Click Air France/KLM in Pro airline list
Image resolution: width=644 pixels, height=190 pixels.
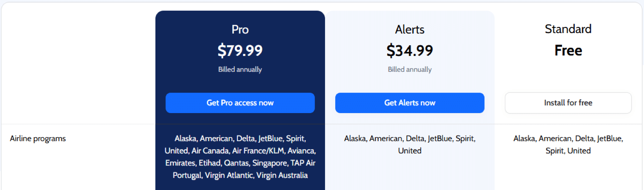tap(258, 151)
